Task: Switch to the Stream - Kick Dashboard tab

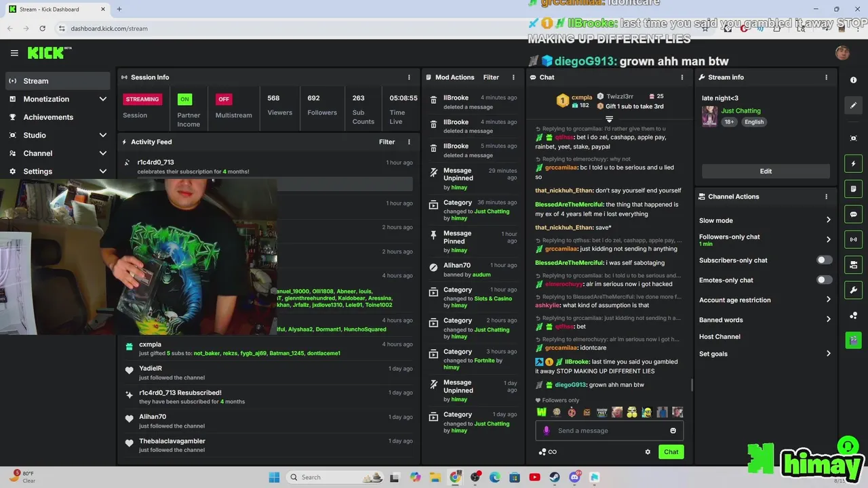Action: pyautogui.click(x=56, y=9)
